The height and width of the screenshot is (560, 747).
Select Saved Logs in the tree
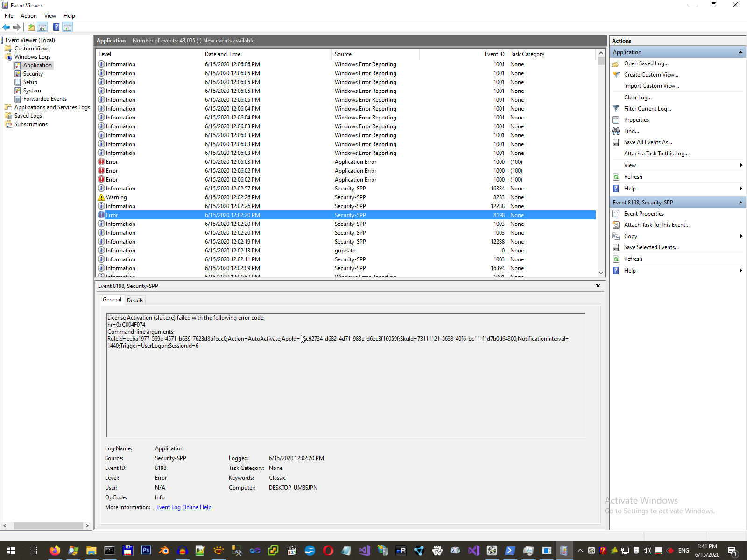click(28, 116)
